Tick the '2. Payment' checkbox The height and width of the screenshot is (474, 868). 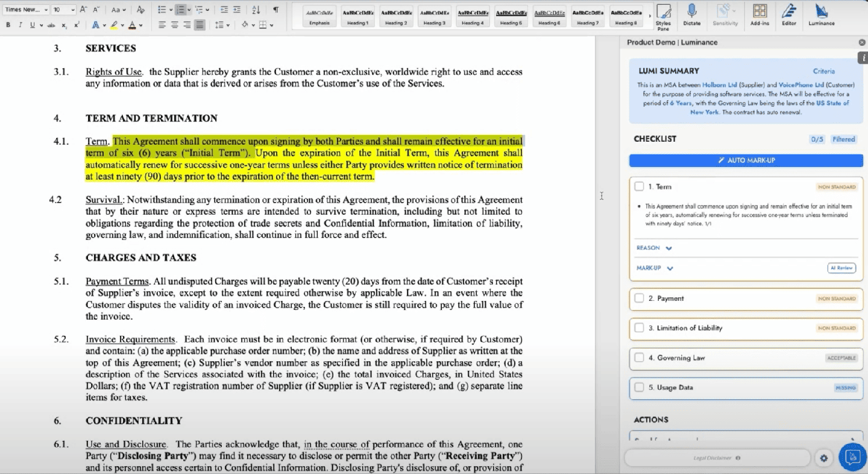tap(639, 299)
